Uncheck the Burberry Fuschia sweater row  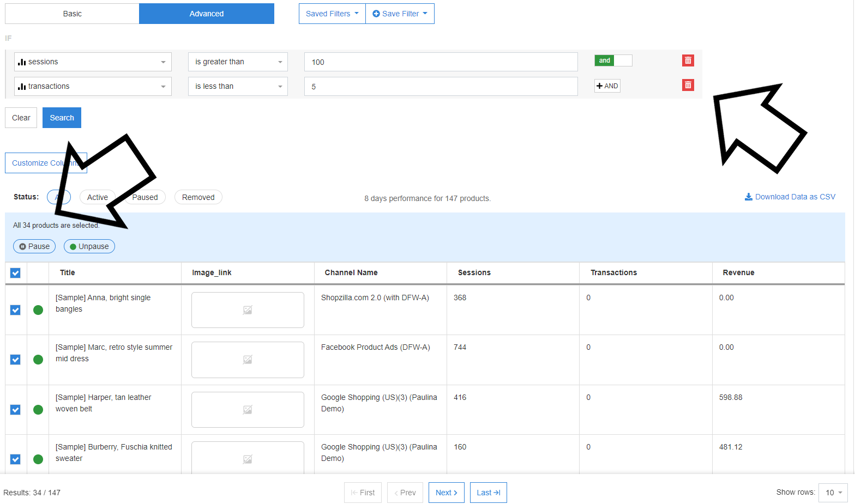point(15,459)
